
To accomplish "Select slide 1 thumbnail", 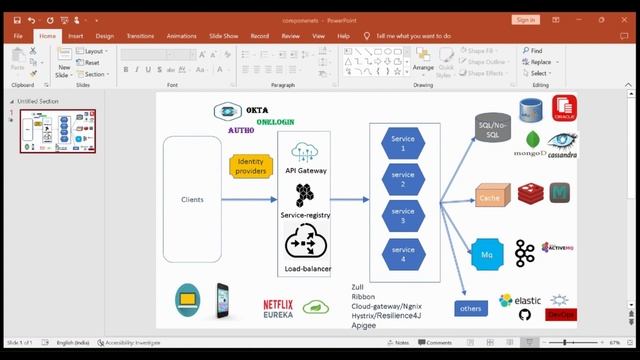I will [x=58, y=131].
